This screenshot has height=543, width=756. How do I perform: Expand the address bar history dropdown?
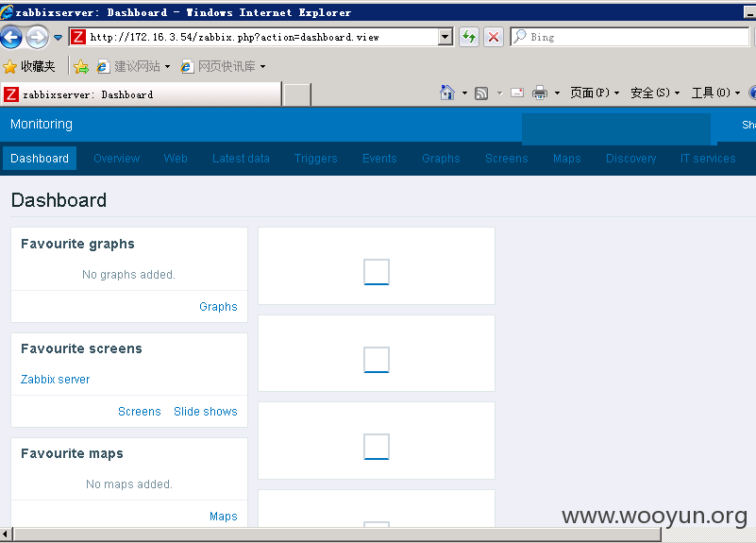point(445,37)
